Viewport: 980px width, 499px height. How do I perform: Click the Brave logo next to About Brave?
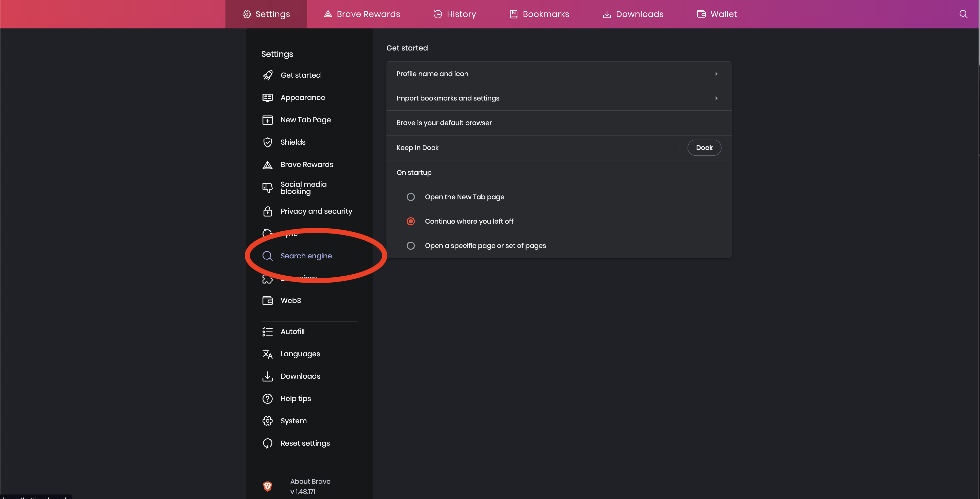pos(267,486)
